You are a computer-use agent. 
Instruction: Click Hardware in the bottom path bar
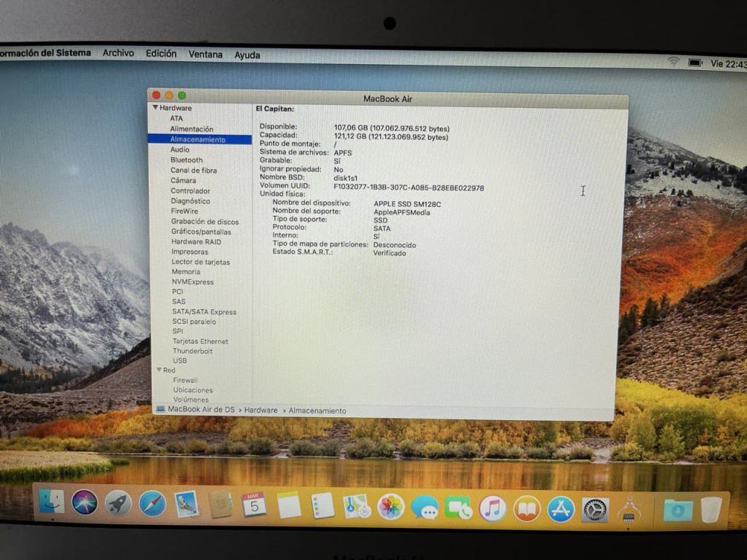tap(260, 410)
